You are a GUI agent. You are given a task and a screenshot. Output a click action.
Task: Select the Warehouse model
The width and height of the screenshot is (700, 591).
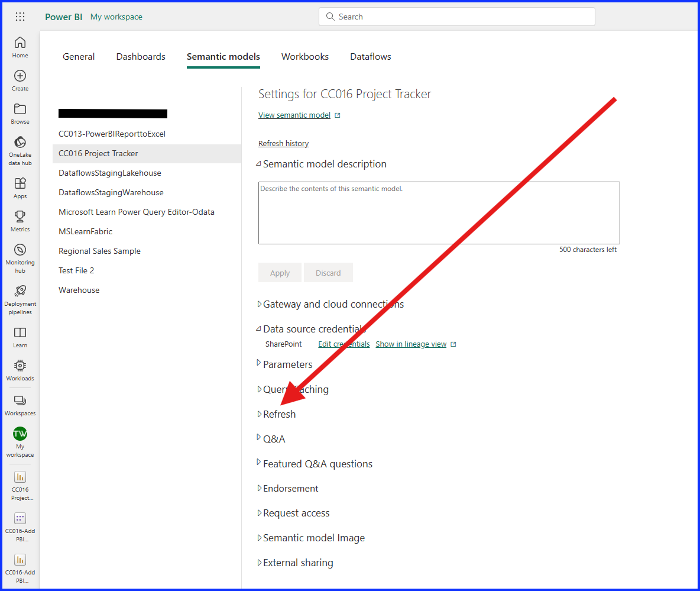[79, 290]
